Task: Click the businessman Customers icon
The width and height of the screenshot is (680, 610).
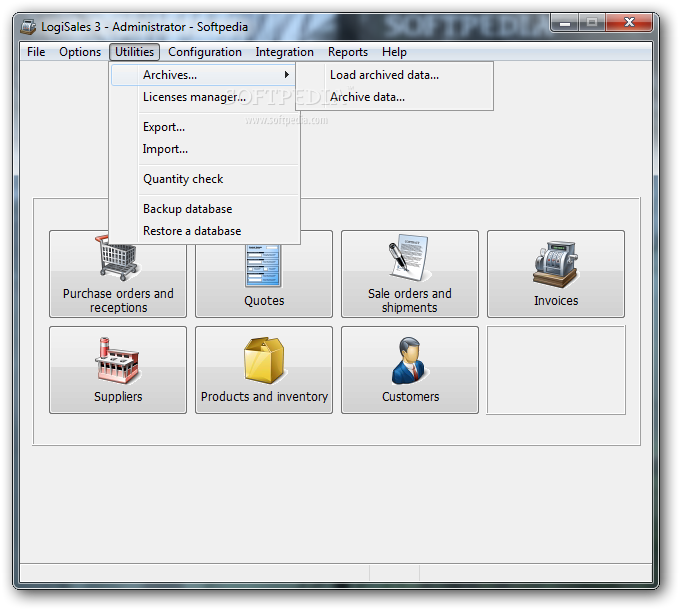Action: click(409, 361)
